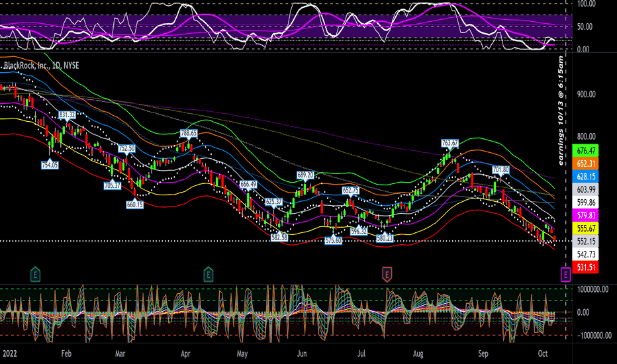Click the white 542.73 price scale tag
This screenshot has height=364, width=617.
pos(585,254)
